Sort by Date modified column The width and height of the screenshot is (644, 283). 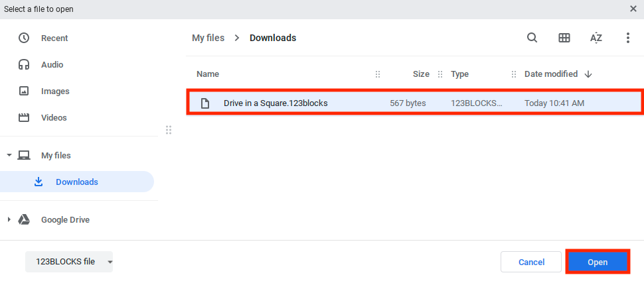(x=551, y=74)
